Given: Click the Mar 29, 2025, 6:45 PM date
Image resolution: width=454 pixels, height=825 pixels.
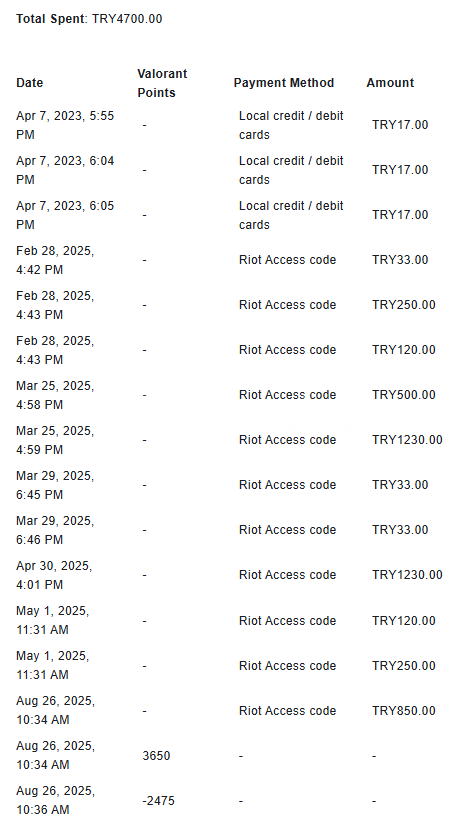Looking at the screenshot, I should [55, 485].
